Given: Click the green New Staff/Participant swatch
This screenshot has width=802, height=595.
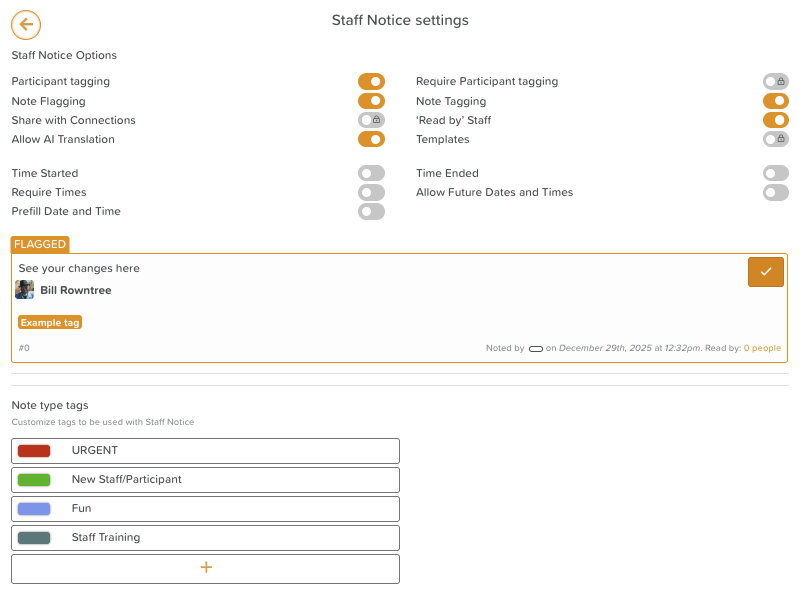Looking at the screenshot, I should pyautogui.click(x=34, y=480).
